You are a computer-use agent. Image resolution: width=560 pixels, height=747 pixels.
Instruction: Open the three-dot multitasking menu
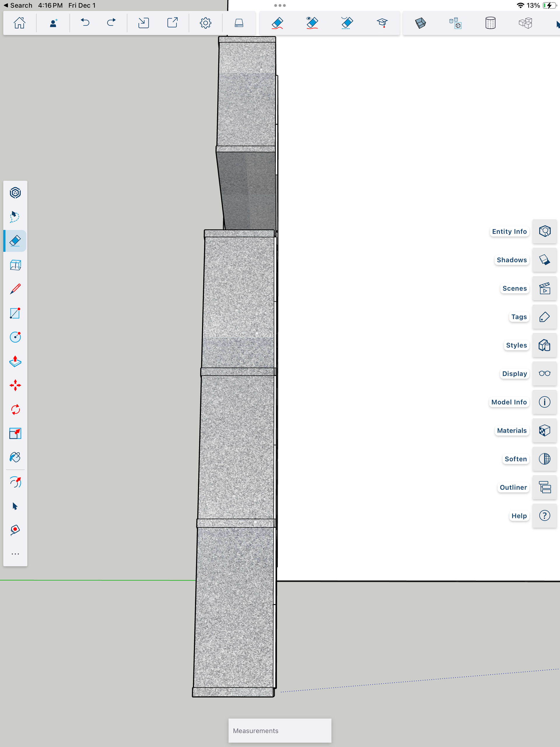tap(280, 6)
